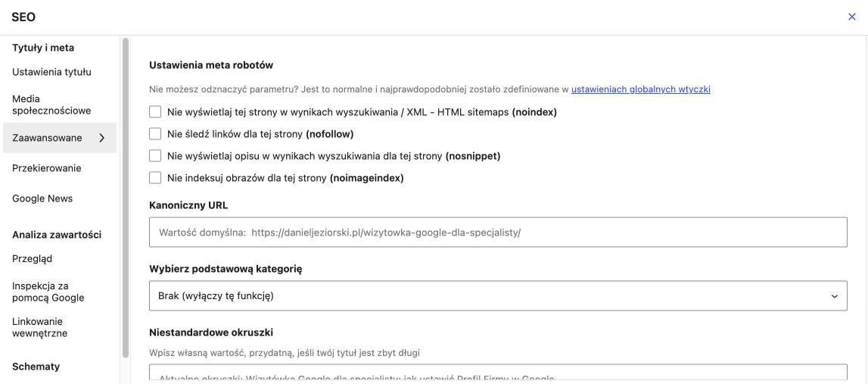Screen dimensions: 868x384
Task: Go to Linkowanie wewnętrzne section
Action: point(40,327)
